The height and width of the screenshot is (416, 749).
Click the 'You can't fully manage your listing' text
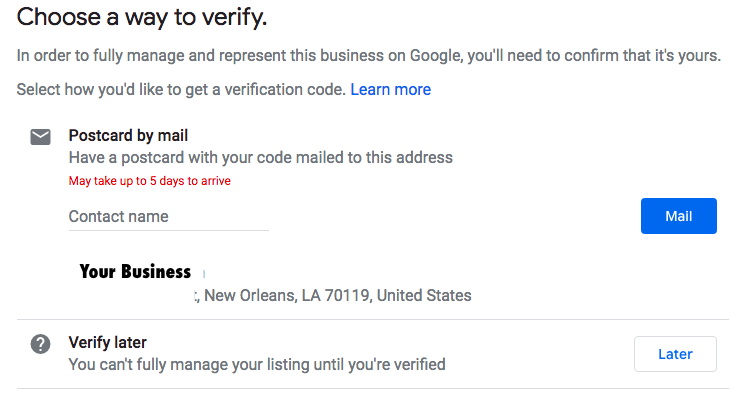click(x=256, y=365)
